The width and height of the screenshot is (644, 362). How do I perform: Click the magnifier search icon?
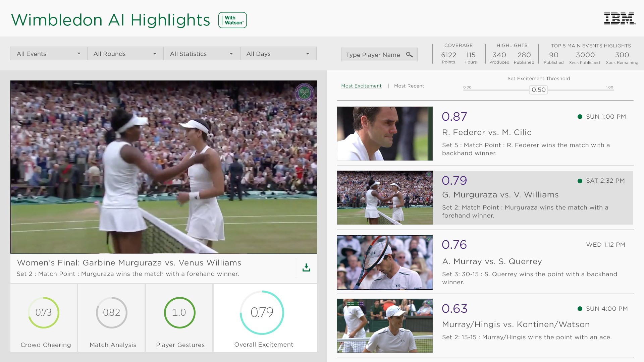click(409, 55)
